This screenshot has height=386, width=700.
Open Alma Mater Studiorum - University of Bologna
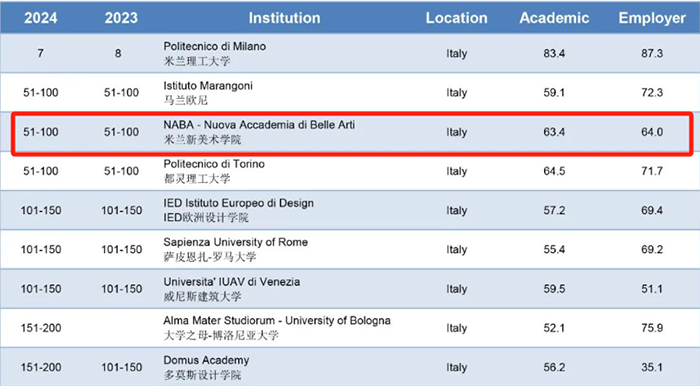pyautogui.click(x=277, y=321)
